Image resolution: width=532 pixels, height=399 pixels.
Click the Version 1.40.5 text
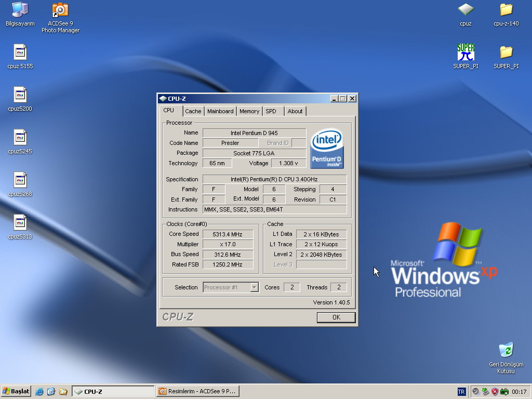coord(331,302)
